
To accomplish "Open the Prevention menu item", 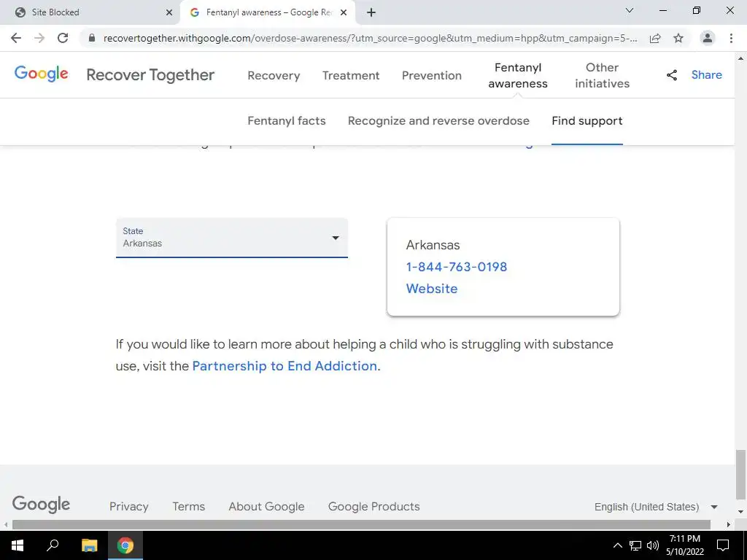I will (x=432, y=75).
